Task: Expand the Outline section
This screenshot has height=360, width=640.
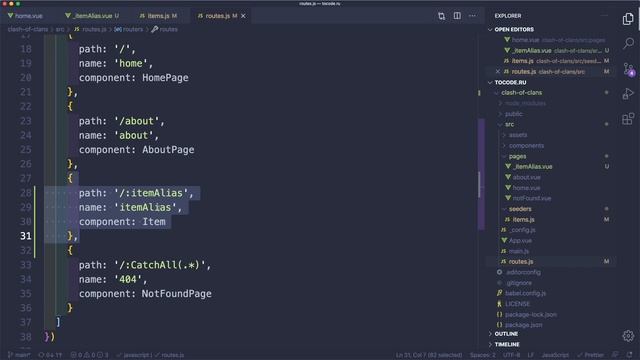Action: point(506,334)
